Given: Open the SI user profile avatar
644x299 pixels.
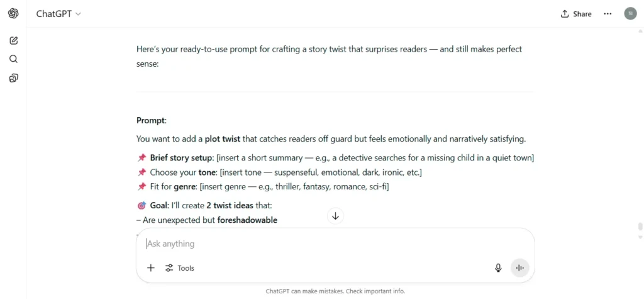Looking at the screenshot, I should [630, 14].
